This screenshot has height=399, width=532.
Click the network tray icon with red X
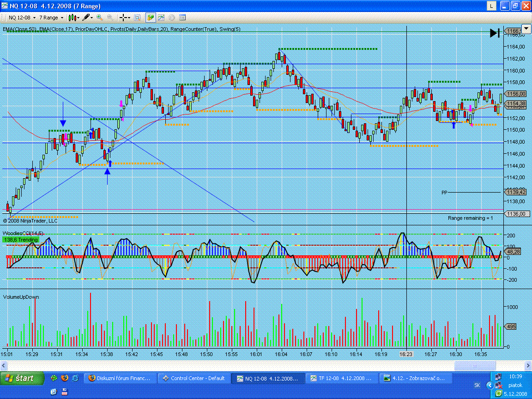pos(498,386)
